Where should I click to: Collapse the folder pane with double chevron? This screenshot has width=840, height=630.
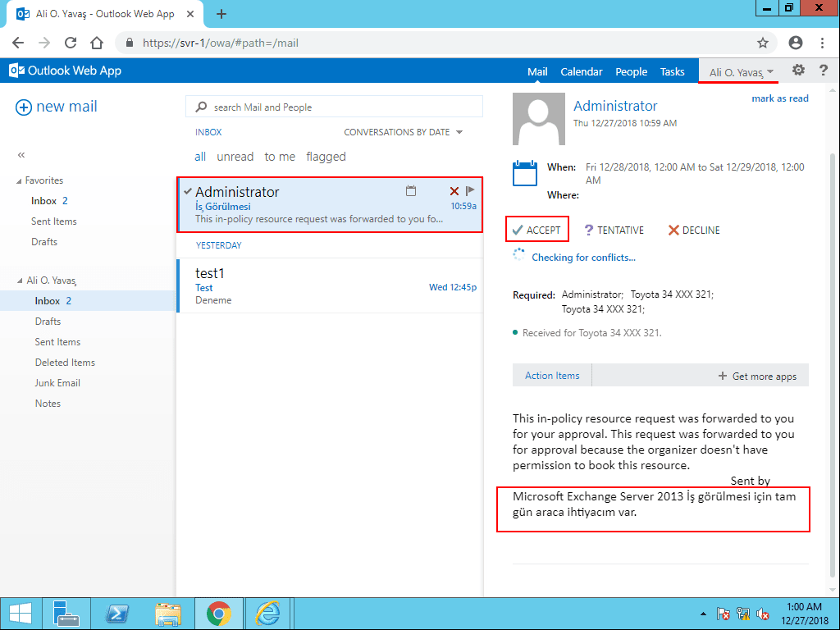[21, 154]
